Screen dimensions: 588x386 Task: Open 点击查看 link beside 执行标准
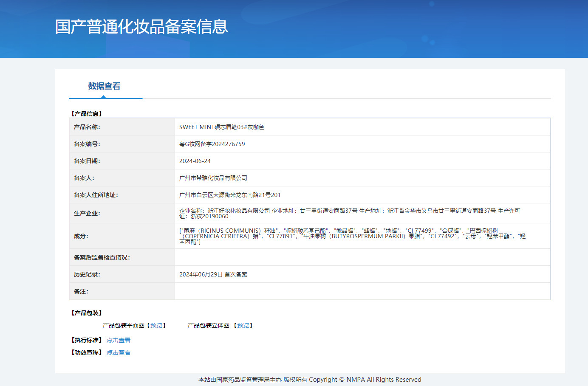coord(119,340)
